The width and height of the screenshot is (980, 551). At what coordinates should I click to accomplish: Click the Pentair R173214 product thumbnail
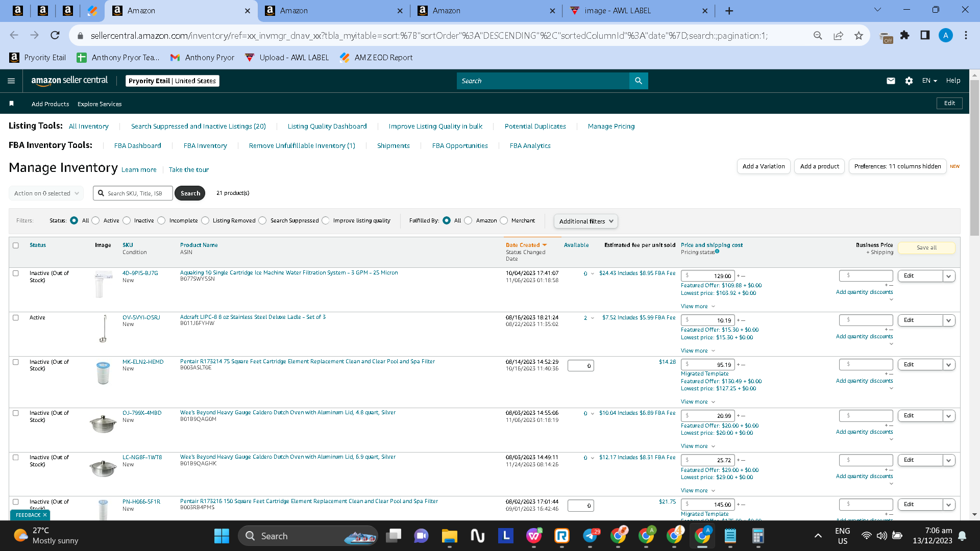point(103,372)
